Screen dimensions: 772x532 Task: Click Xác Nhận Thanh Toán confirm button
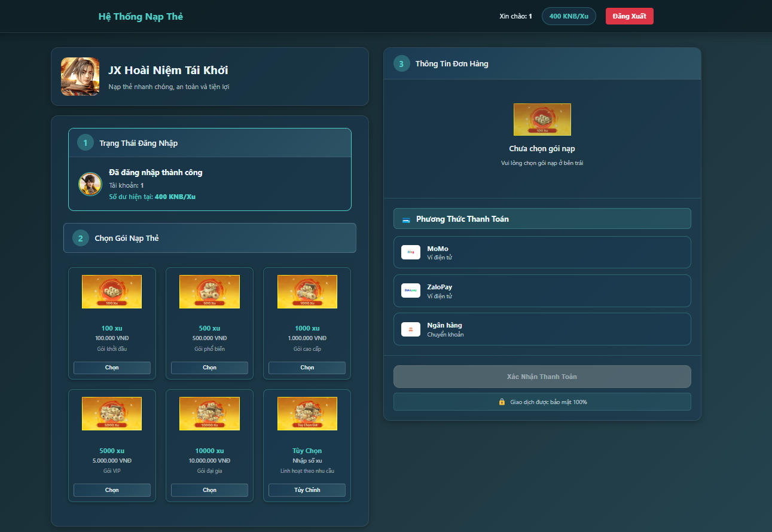click(542, 377)
